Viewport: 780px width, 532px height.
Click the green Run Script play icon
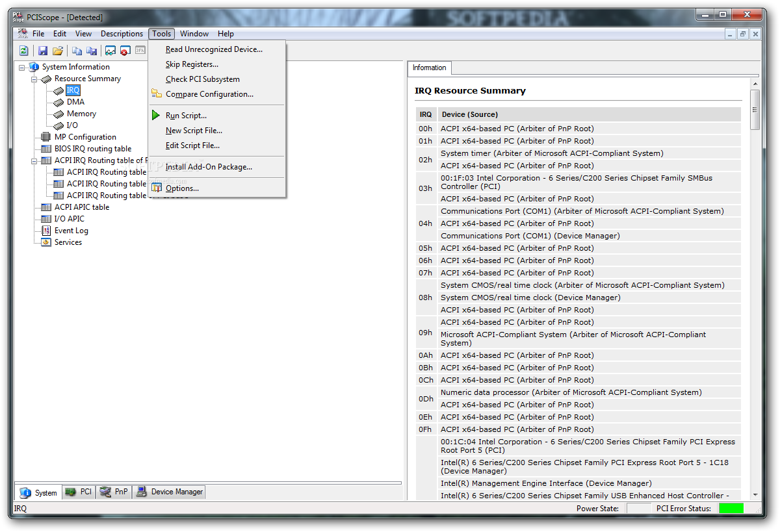(156, 116)
